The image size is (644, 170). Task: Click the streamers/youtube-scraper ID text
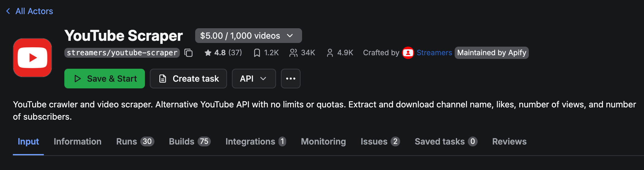point(122,53)
